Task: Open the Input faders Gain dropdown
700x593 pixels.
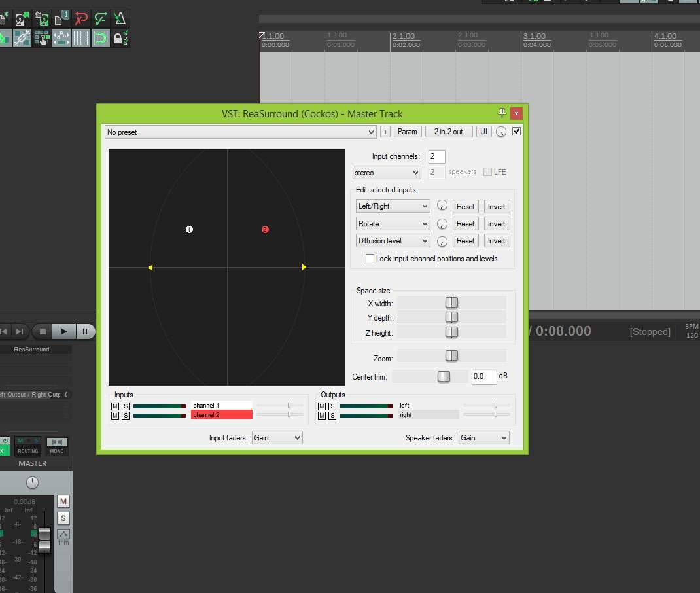Action: (x=277, y=438)
